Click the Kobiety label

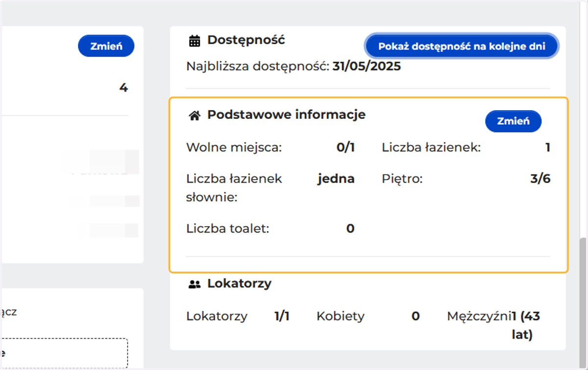tap(341, 317)
